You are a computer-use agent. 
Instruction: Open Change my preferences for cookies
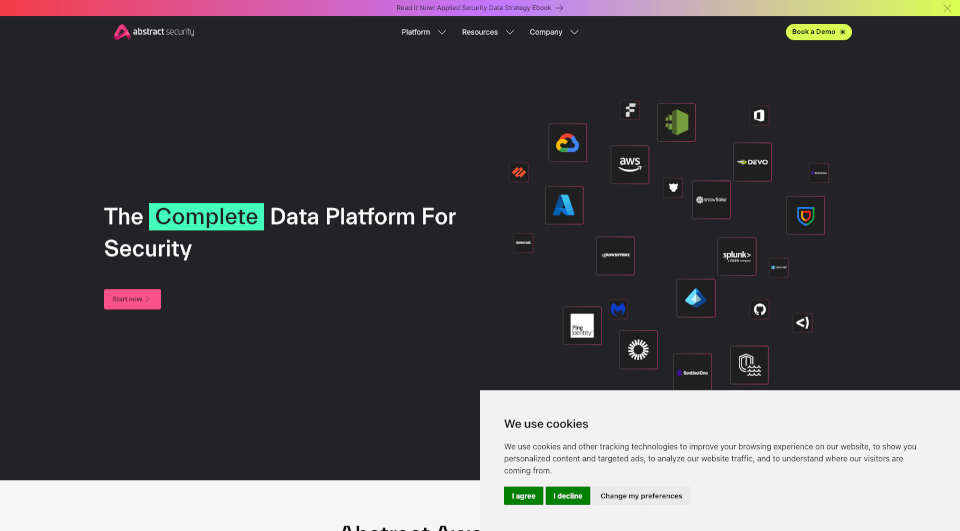[641, 495]
